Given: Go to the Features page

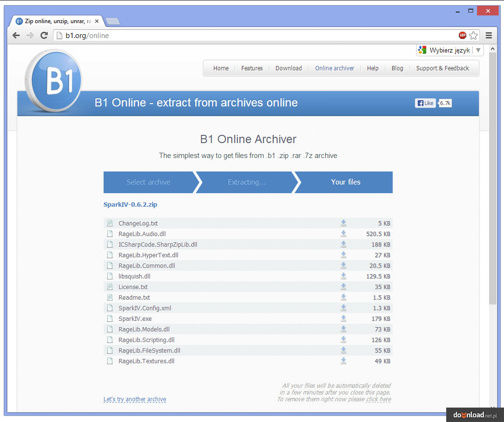Looking at the screenshot, I should pyautogui.click(x=252, y=68).
